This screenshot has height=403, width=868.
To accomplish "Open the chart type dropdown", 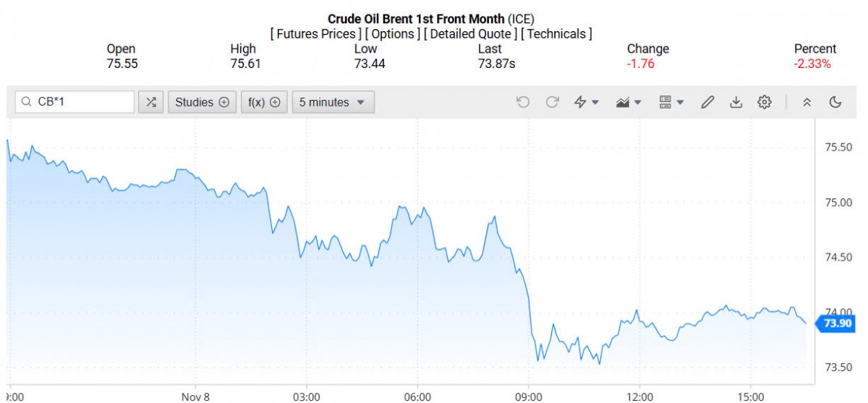I will coord(628,102).
